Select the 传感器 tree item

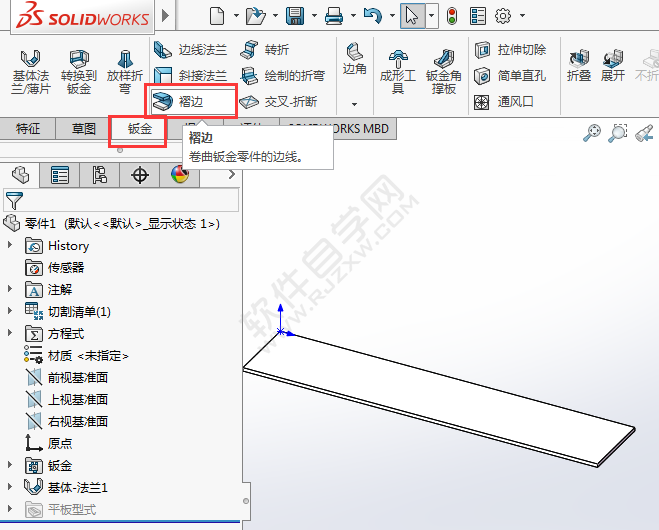(55, 267)
